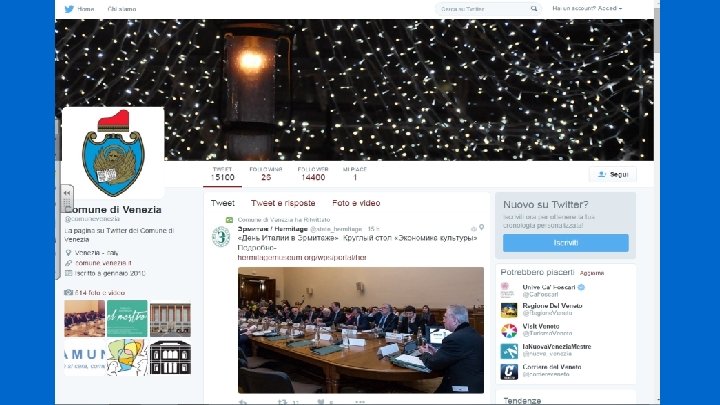Open the Following 25 list
Screen dimensions: 720x405
(266, 174)
